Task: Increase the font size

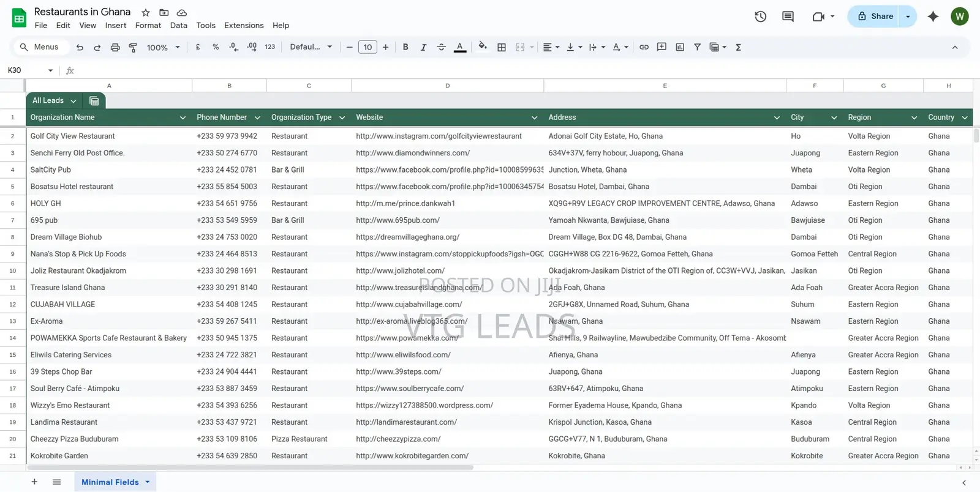Action: (x=385, y=47)
